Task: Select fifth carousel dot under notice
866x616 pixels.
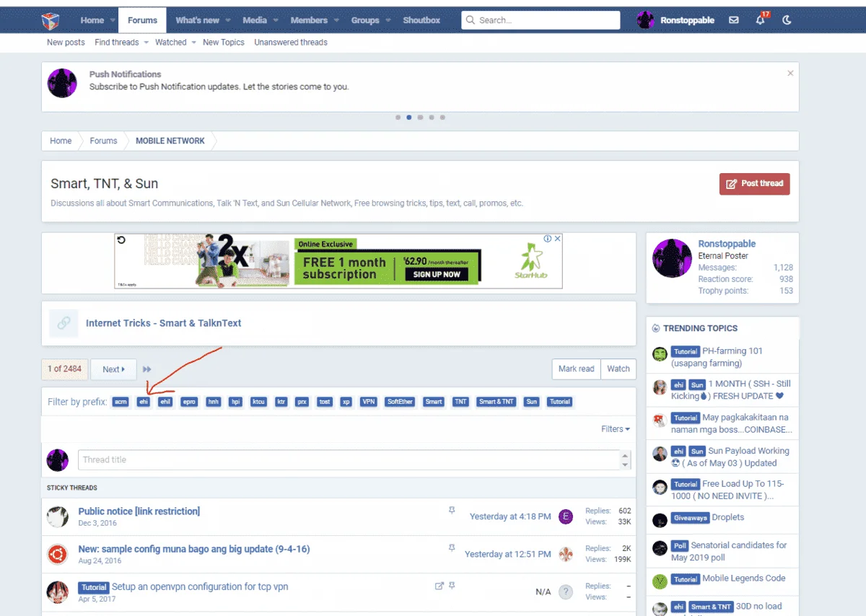Action: tap(442, 117)
